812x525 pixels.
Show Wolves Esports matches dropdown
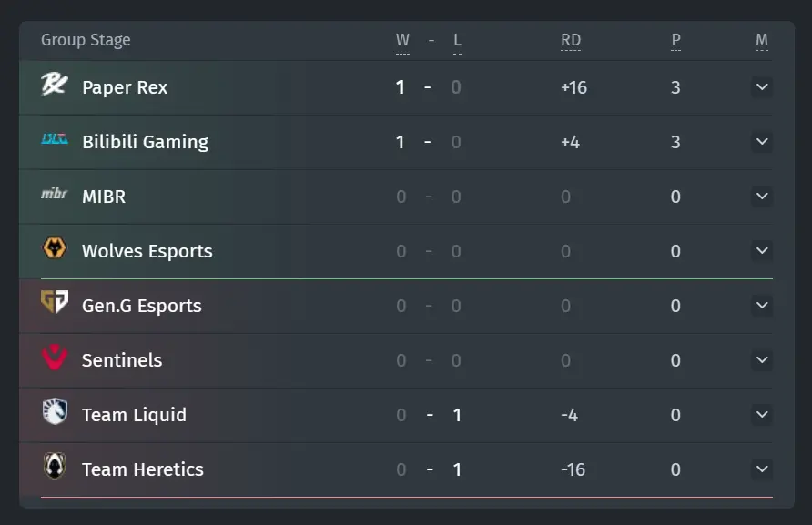(762, 250)
